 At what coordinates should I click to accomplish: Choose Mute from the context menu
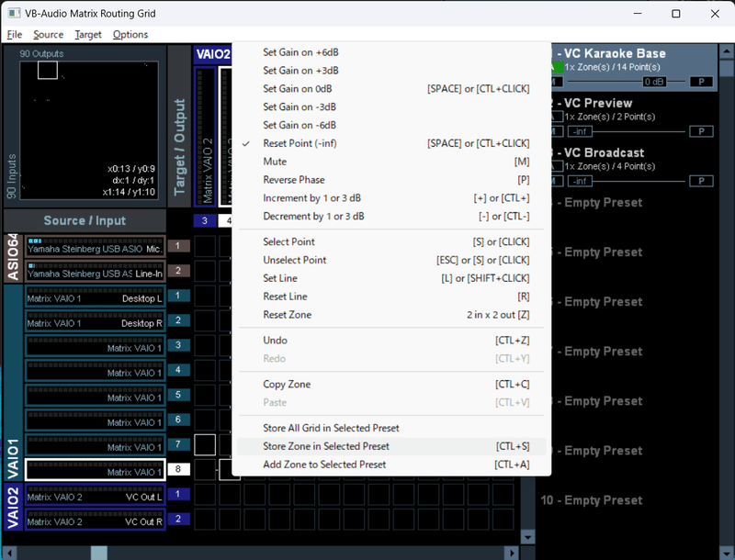(x=391, y=162)
